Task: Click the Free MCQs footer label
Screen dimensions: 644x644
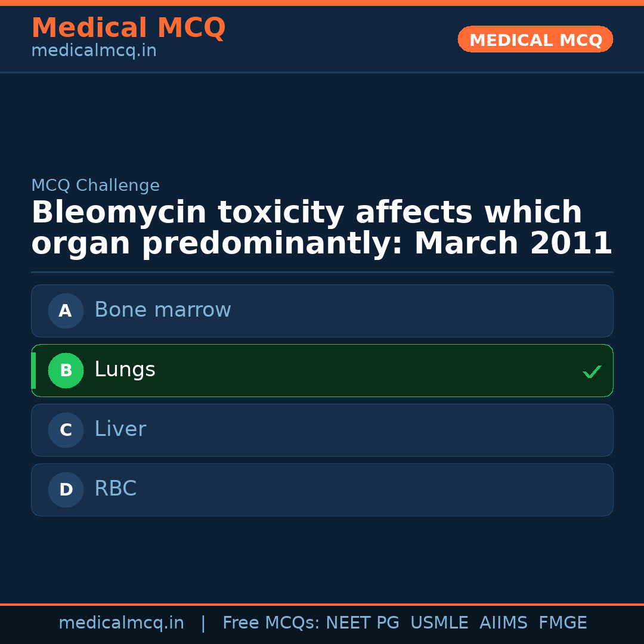Action: tap(271, 623)
